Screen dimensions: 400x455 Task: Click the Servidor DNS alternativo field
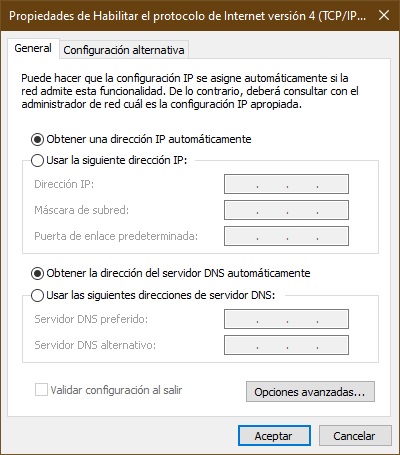[x=286, y=345]
